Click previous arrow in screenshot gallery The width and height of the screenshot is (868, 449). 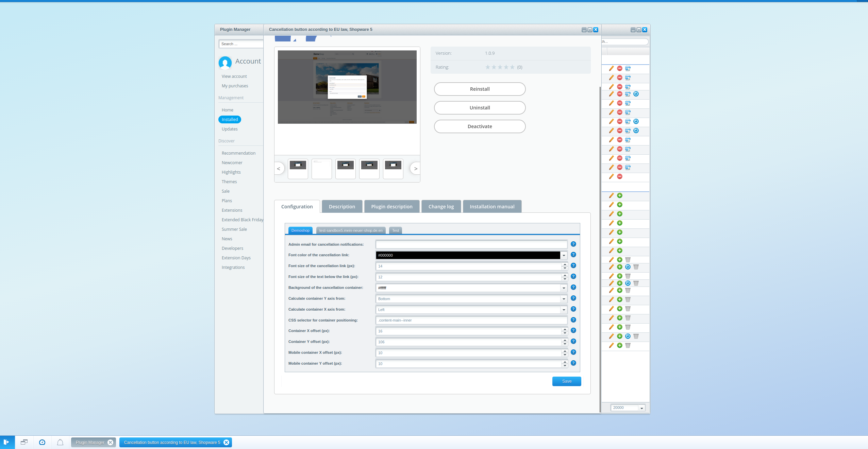(279, 169)
